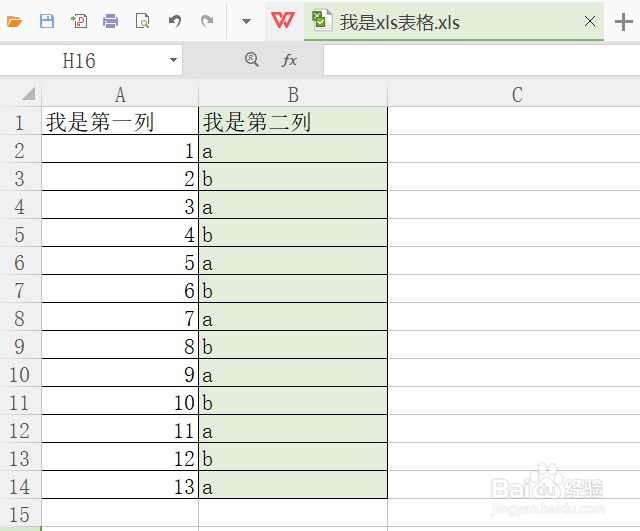Select cell B2 containing a

point(293,149)
